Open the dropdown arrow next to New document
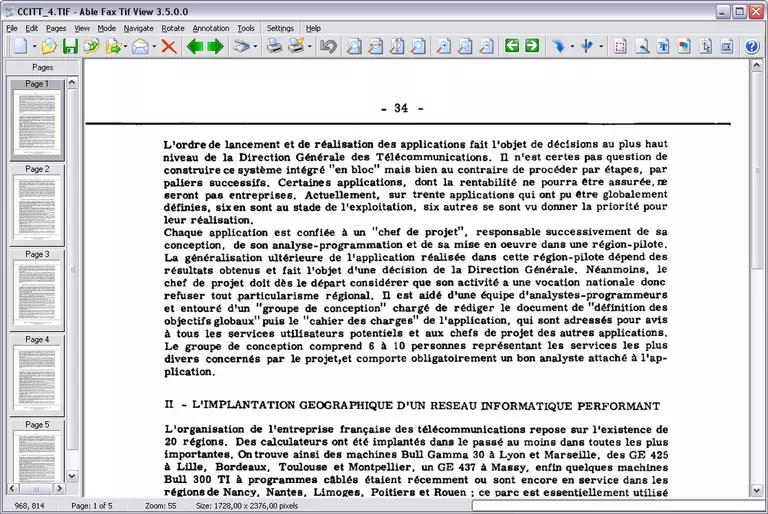 34,47
